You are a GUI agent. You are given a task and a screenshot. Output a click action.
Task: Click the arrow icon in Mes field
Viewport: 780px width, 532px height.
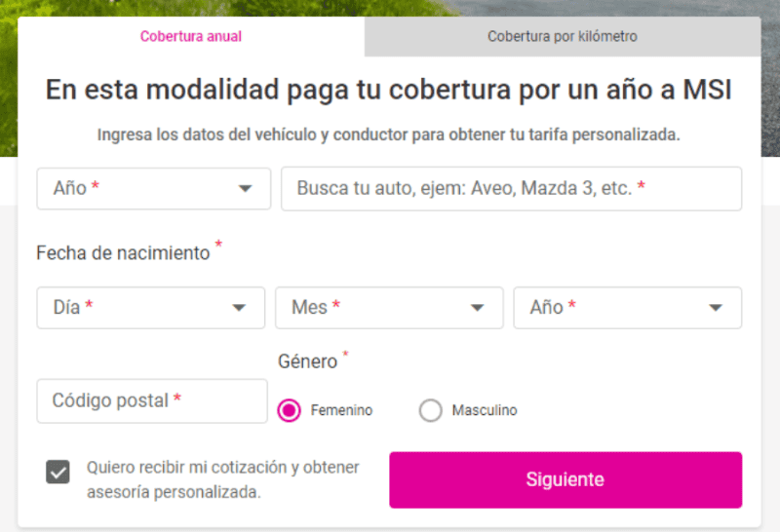[x=478, y=308]
